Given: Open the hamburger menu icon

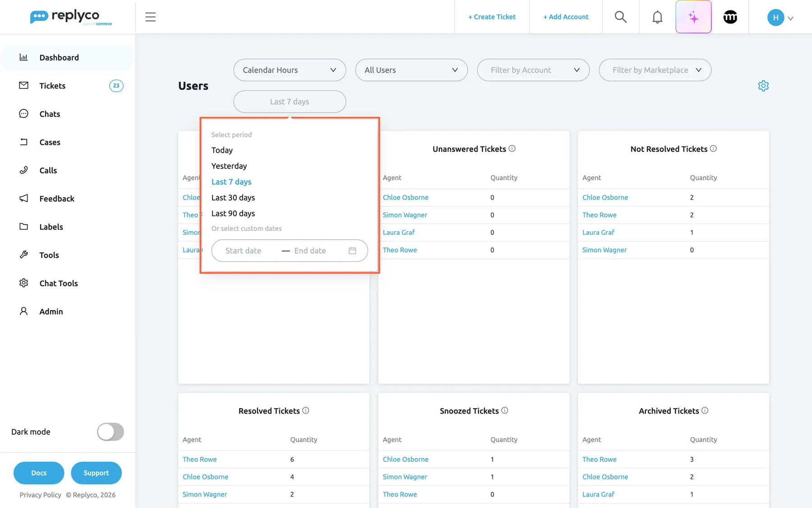Looking at the screenshot, I should pos(150,17).
